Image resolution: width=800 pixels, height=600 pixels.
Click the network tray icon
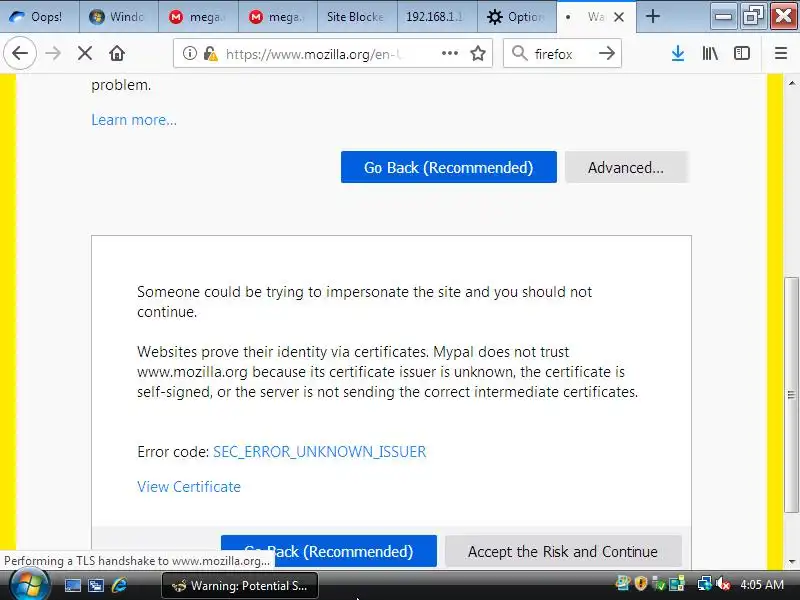coord(705,583)
